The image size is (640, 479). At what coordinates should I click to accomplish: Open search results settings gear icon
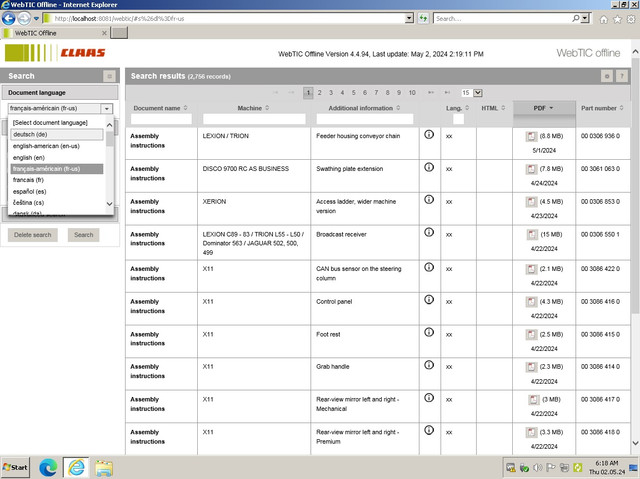pyautogui.click(x=607, y=76)
